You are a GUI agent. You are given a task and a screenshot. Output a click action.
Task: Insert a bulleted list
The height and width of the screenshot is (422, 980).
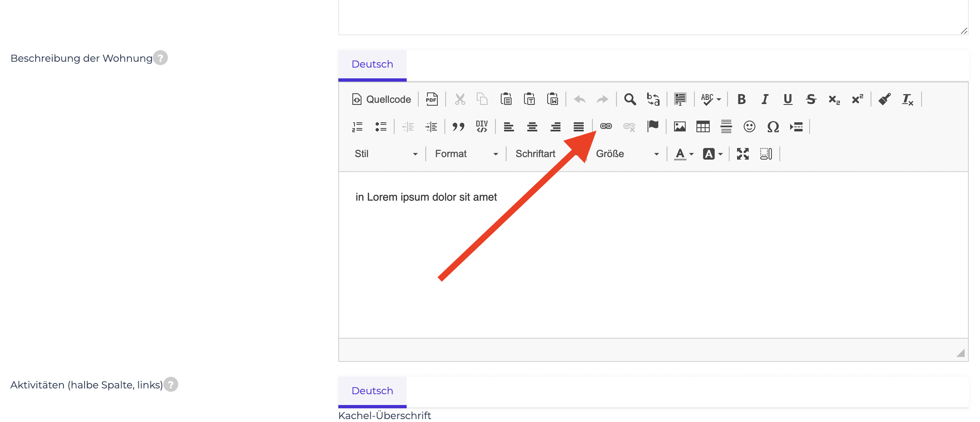pos(381,126)
